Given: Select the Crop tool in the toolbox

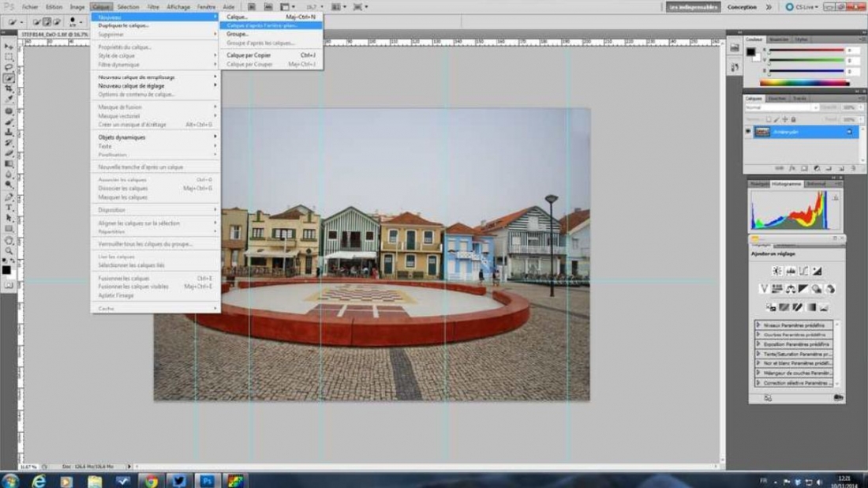Looking at the screenshot, I should [x=9, y=88].
